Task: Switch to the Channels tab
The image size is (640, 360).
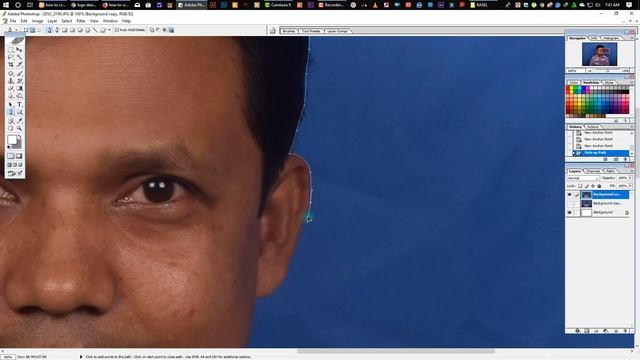Action: pos(593,171)
